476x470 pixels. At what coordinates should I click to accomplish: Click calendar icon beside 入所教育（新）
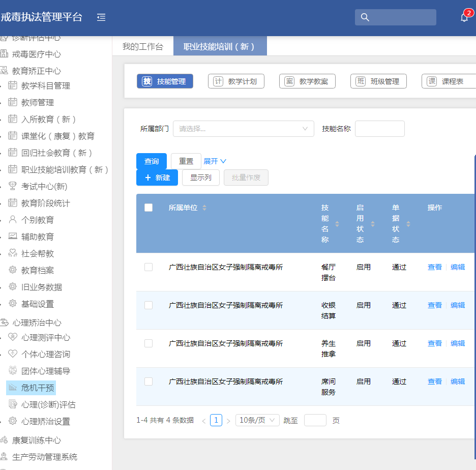(x=12, y=119)
